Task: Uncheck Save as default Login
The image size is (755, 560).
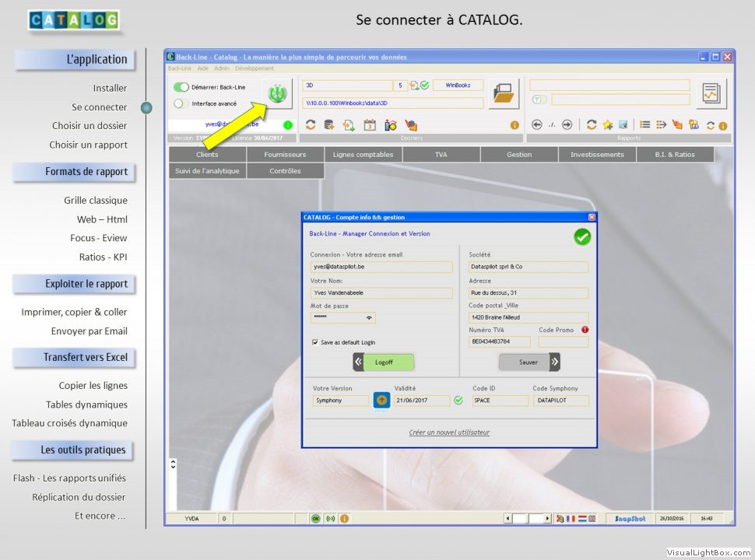Action: [315, 342]
